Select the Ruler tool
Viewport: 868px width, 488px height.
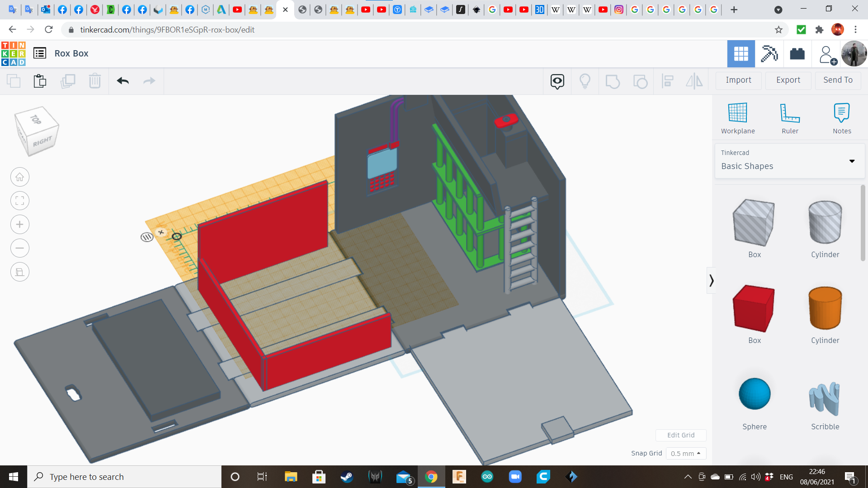coord(790,113)
